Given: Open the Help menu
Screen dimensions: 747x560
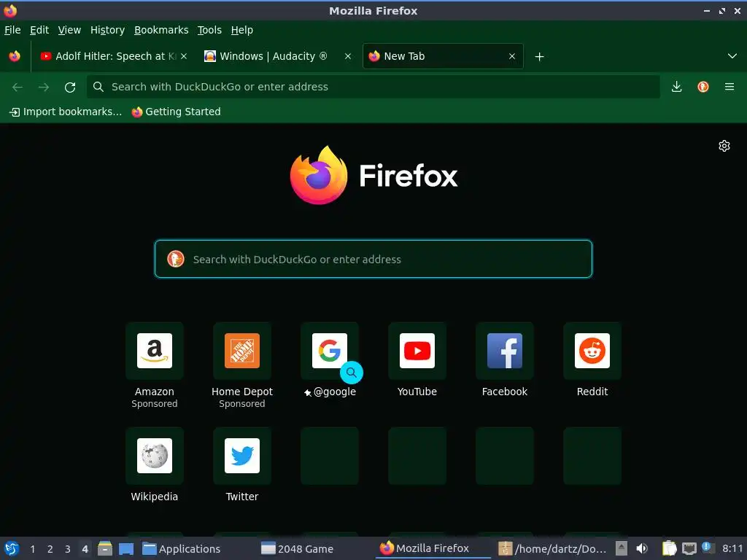Looking at the screenshot, I should 241,30.
